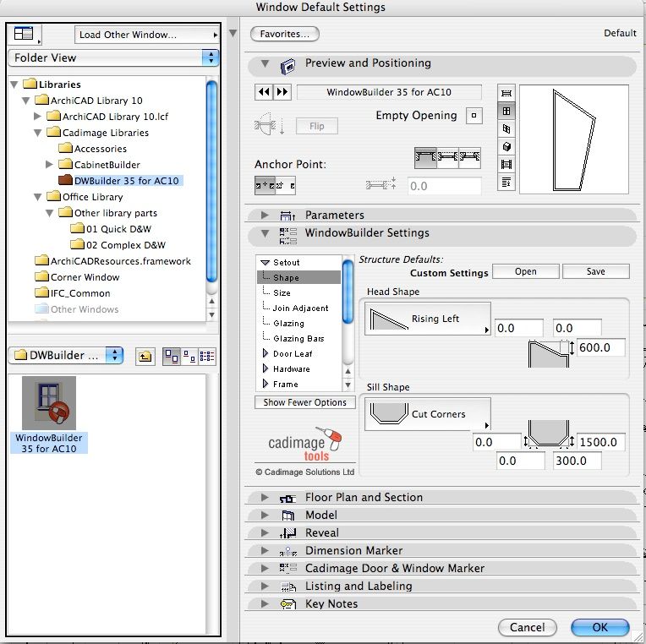Choose the first reveal anchor option

(x=425, y=158)
